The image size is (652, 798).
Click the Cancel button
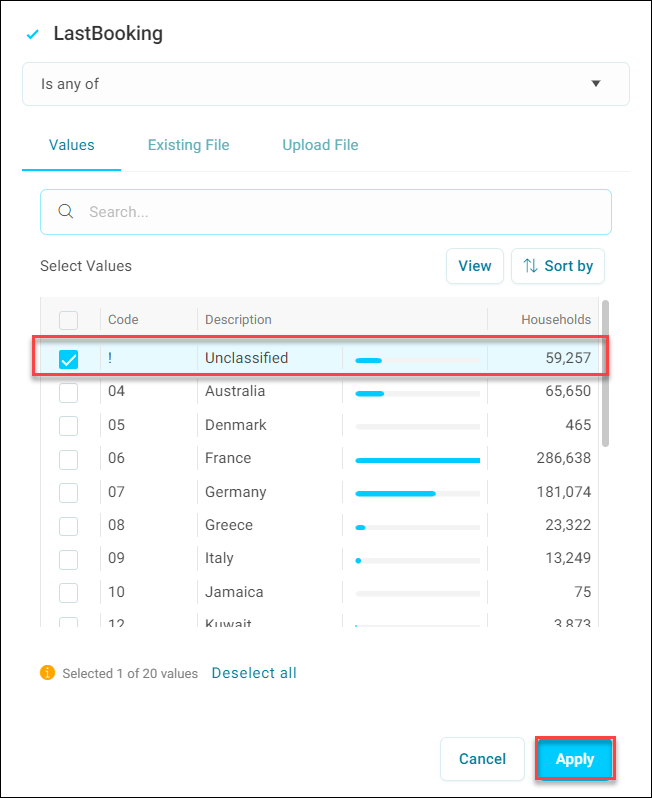(x=482, y=759)
